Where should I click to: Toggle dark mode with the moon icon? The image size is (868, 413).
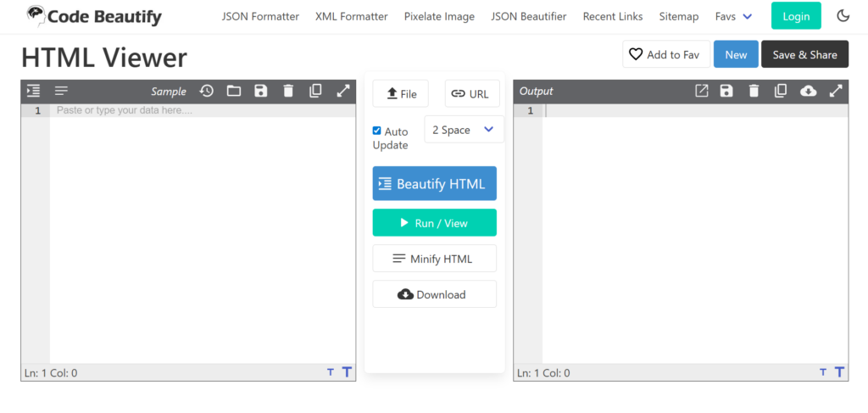click(x=843, y=16)
